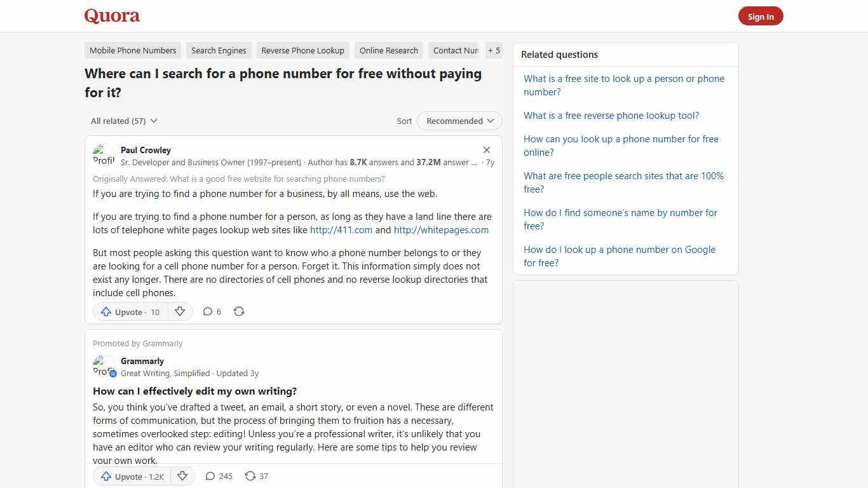Viewport: 868px width, 488px height.
Task: Select the Search Engines topic tag
Action: tap(219, 50)
